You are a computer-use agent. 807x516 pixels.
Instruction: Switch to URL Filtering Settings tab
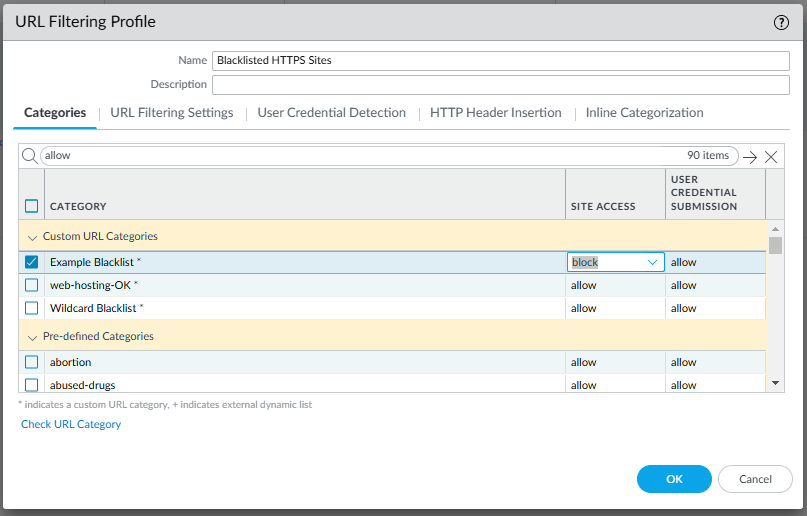tap(172, 113)
